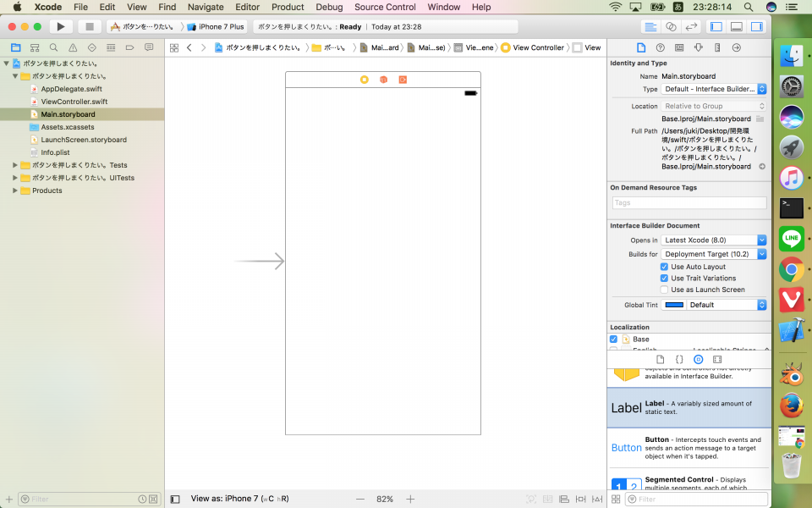Open the Navigate menu
Image resolution: width=812 pixels, height=508 pixels.
pos(206,7)
